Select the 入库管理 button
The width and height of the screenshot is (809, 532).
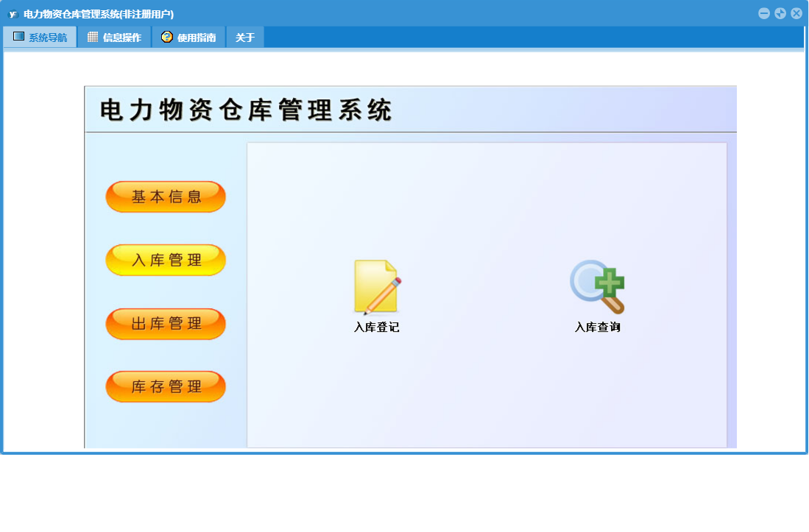(166, 260)
